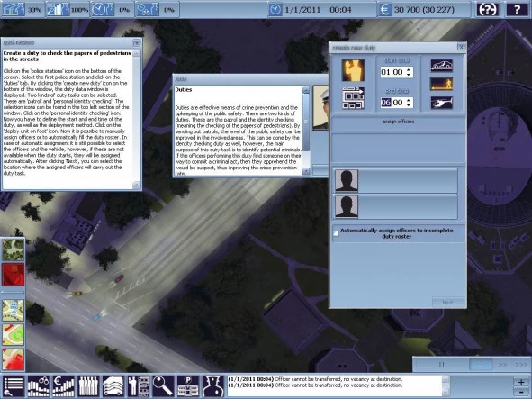Open the police officer cap icon
This screenshot has height=399, width=532.
click(212, 386)
